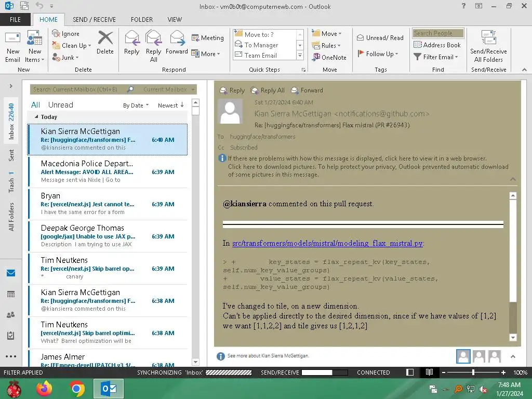Click the download pictures info bar
Viewport: 532px width, 399px height.
coord(368,170)
